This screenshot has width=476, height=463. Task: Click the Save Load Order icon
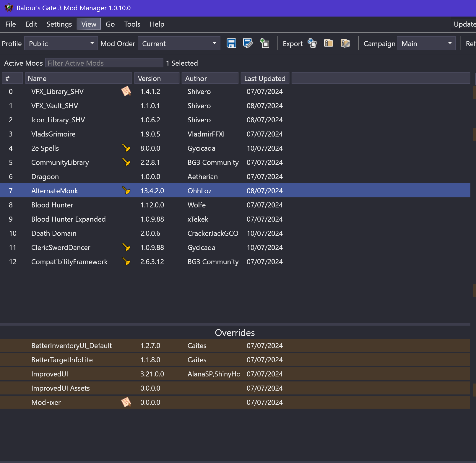[231, 43]
